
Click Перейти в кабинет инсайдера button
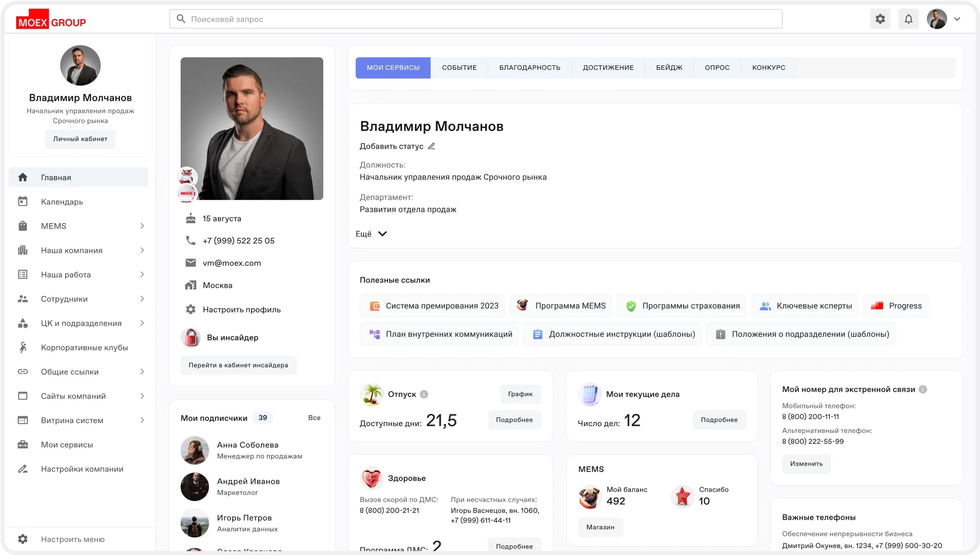click(238, 365)
